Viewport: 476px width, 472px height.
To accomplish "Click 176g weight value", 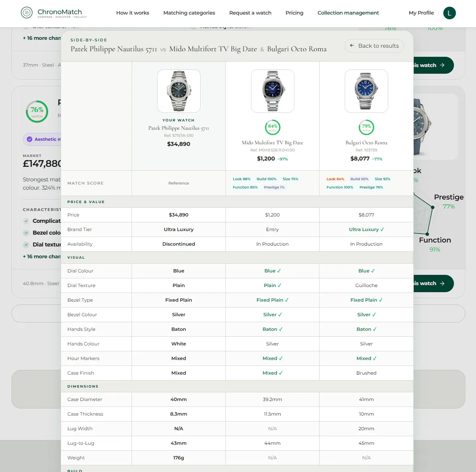I will [x=179, y=458].
